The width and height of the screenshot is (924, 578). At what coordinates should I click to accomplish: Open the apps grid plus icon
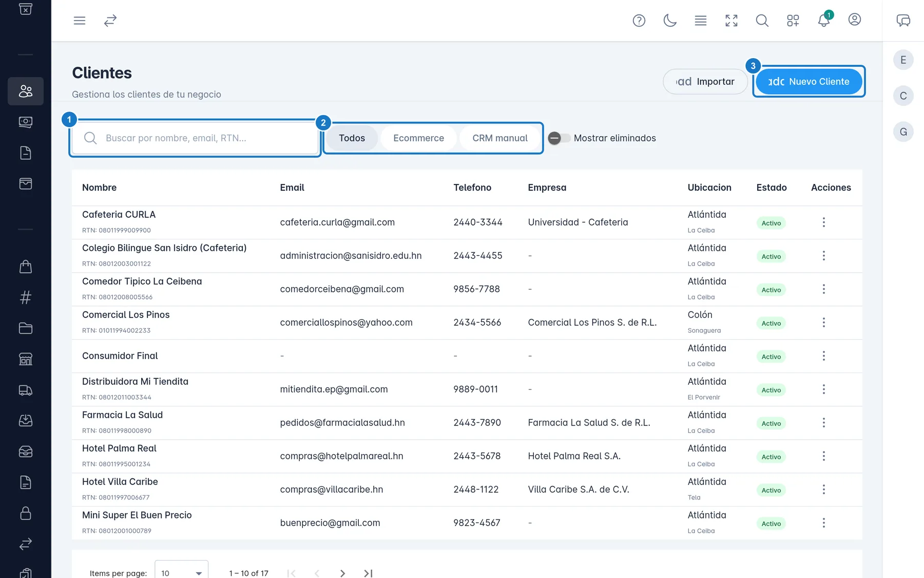(793, 21)
